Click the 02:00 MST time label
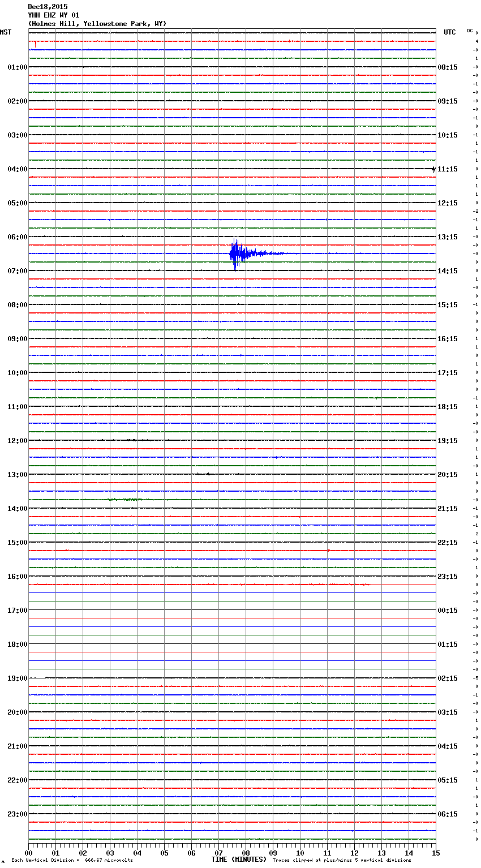 click(x=17, y=101)
